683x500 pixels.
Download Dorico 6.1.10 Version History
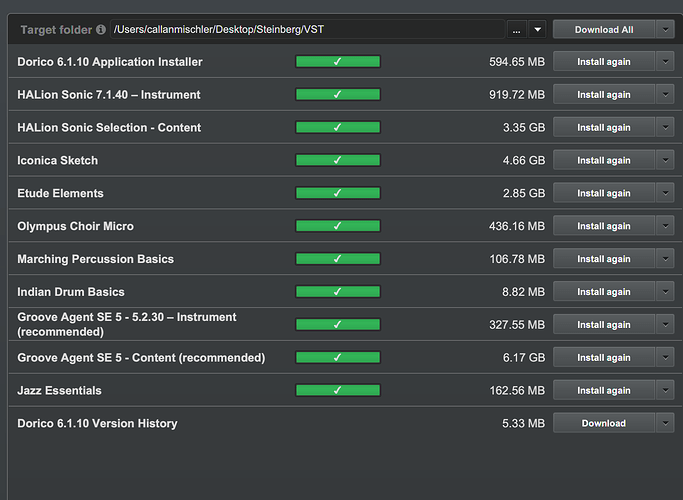point(604,423)
